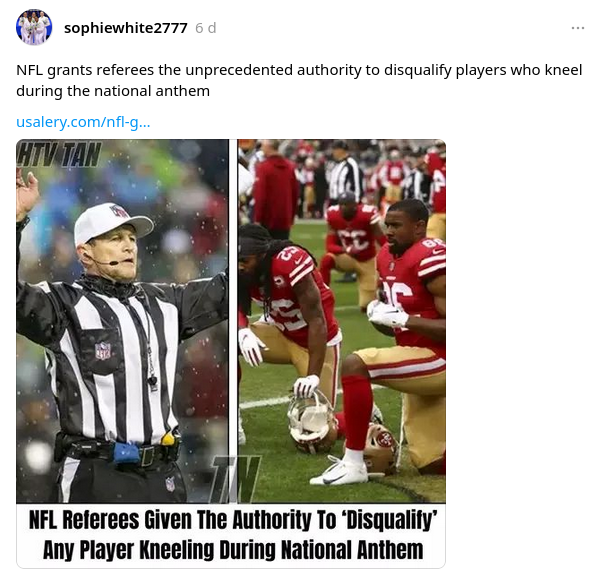Open the referee photo in the post image

point(122,321)
